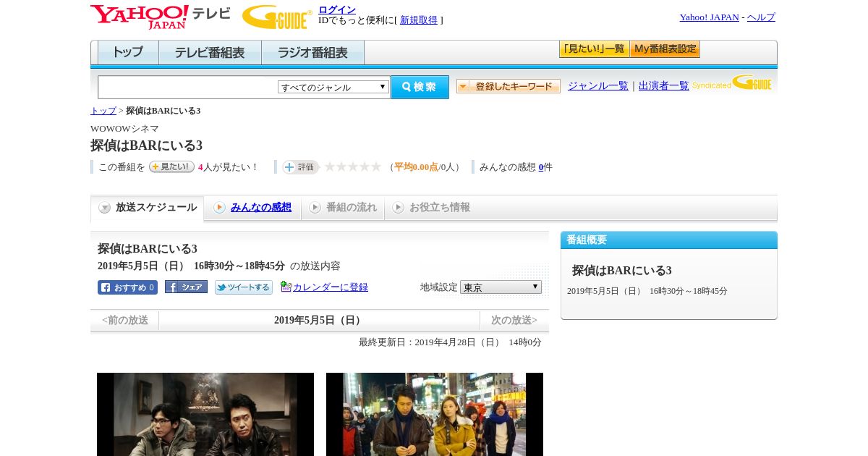
Task: Click the Yahoo! JAPAN テレビ logo
Action: (x=160, y=17)
